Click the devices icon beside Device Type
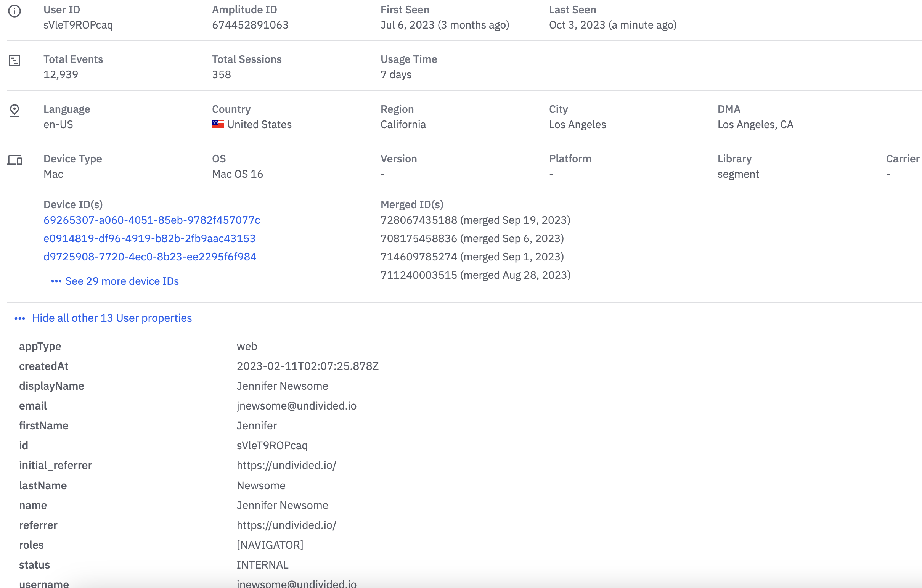Viewport: 922px width, 588px height. tap(14, 160)
